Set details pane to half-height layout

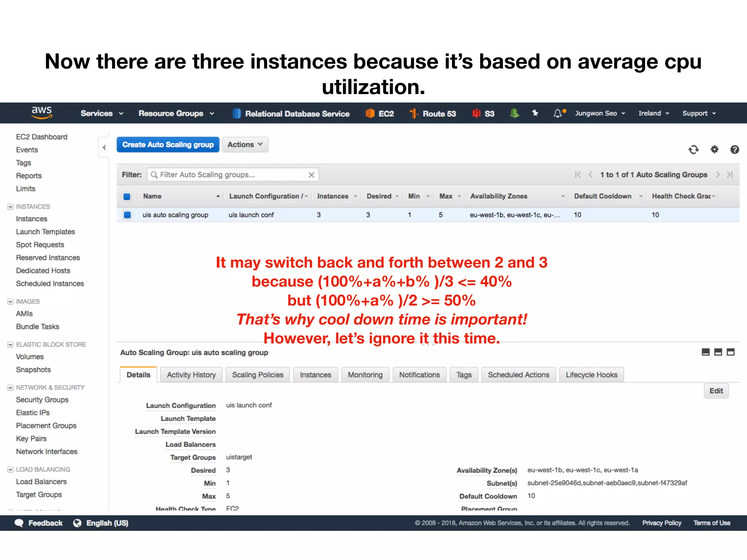[x=718, y=352]
